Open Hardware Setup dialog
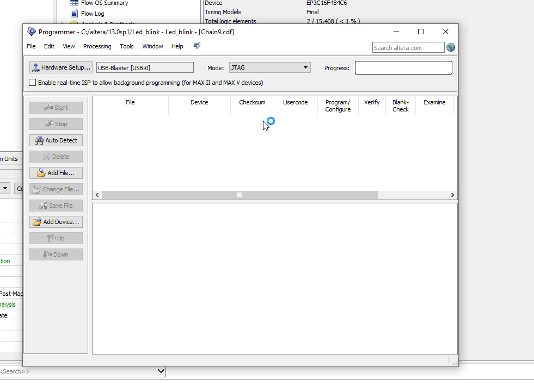 pos(60,67)
